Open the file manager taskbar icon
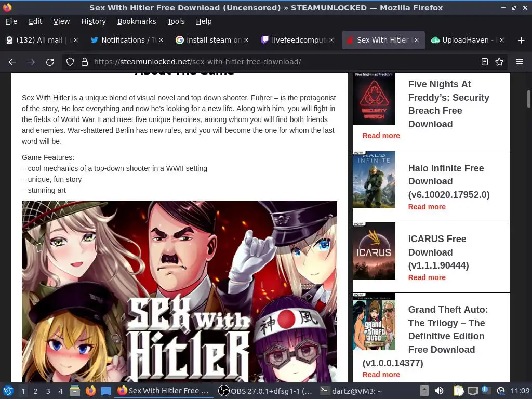 [x=75, y=391]
